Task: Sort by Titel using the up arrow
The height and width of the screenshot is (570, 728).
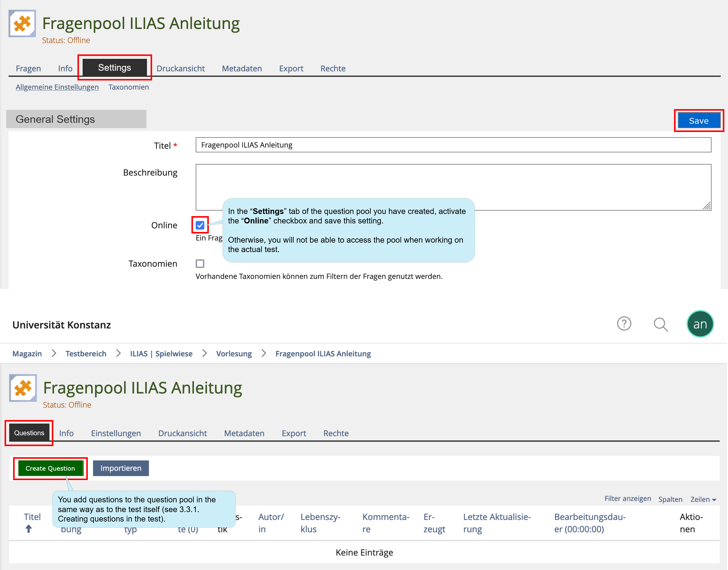Action: [29, 529]
